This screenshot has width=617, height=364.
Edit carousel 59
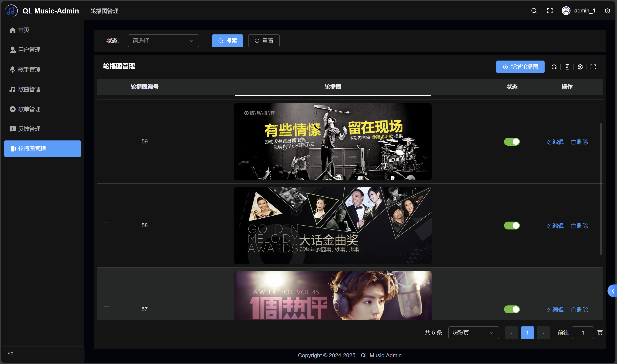coord(555,142)
